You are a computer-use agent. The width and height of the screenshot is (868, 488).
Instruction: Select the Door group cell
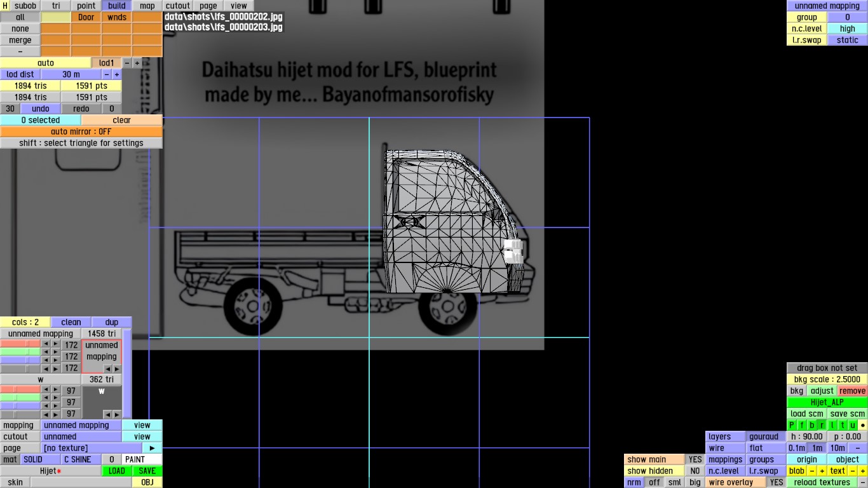[86, 17]
